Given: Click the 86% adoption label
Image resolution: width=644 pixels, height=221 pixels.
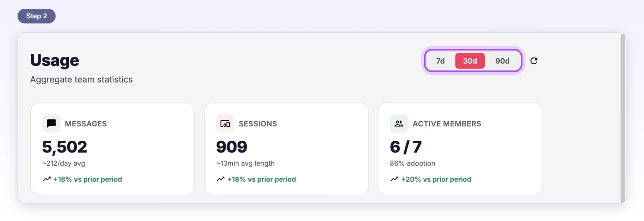Looking at the screenshot, I should (x=412, y=163).
